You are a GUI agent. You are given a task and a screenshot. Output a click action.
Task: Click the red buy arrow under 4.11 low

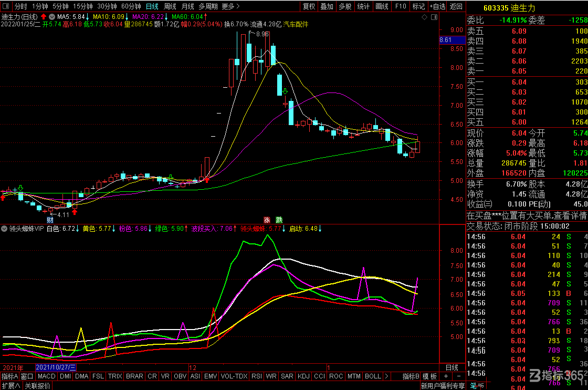click(x=75, y=212)
